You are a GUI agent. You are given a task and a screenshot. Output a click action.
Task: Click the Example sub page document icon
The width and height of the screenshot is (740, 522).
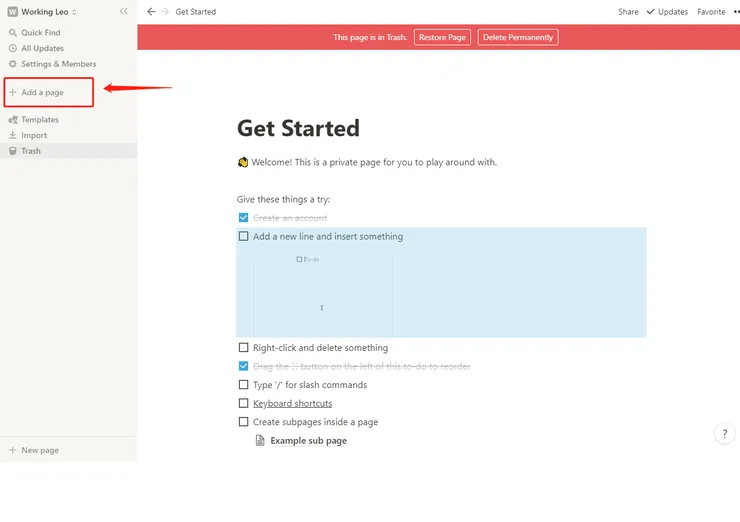[260, 440]
